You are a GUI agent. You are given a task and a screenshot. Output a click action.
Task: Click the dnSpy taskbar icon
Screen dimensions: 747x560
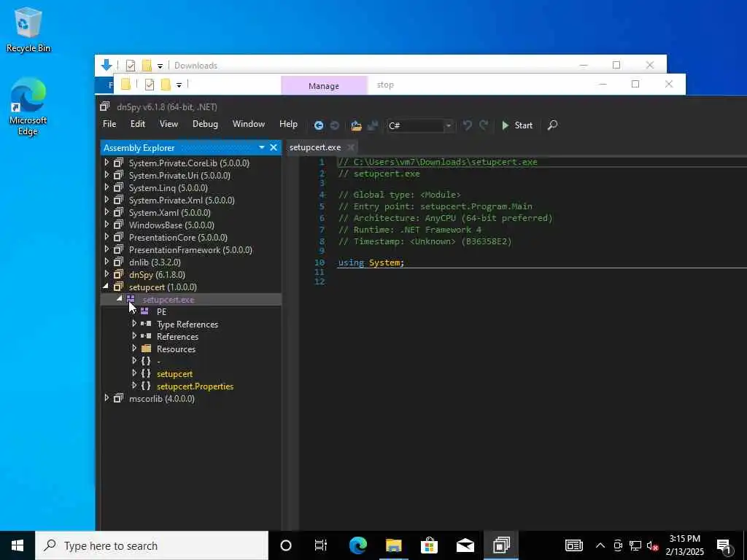[x=501, y=545]
